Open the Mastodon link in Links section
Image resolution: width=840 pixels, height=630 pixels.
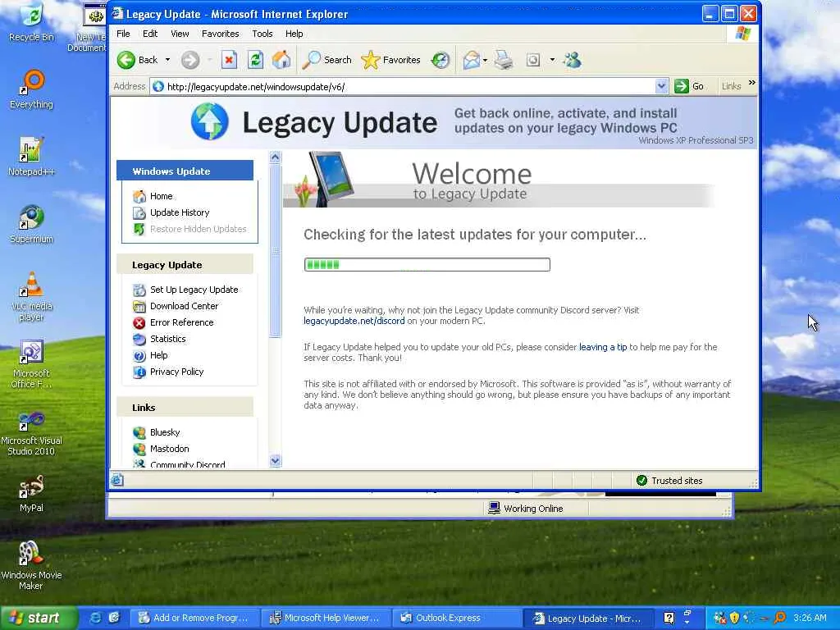[169, 449]
